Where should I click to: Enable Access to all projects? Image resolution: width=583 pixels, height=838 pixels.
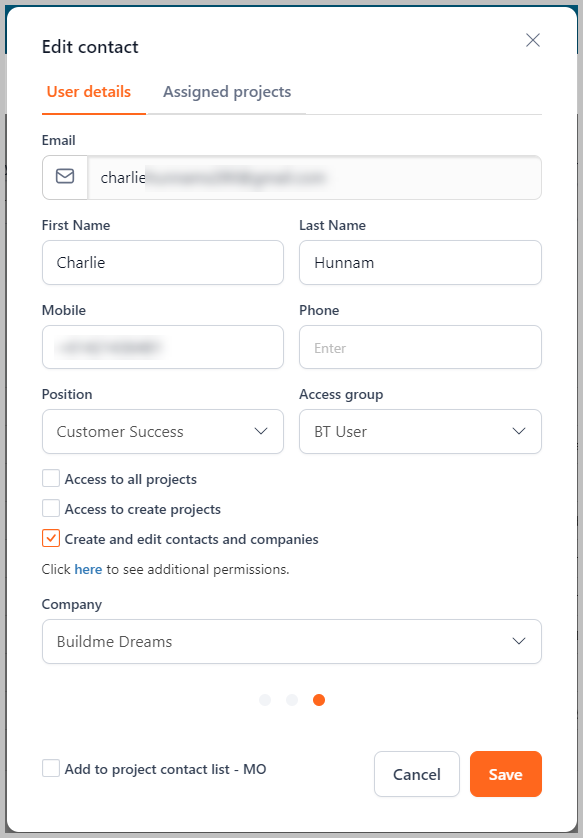[51, 478]
